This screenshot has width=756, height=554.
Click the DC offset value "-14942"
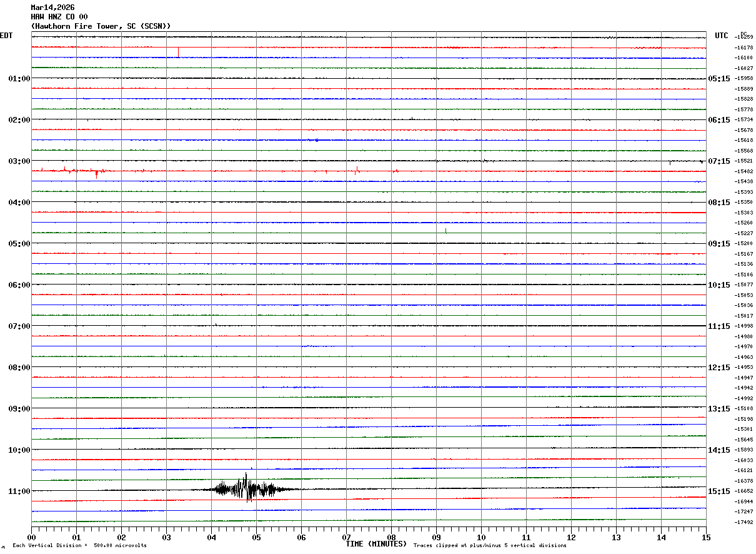point(744,388)
